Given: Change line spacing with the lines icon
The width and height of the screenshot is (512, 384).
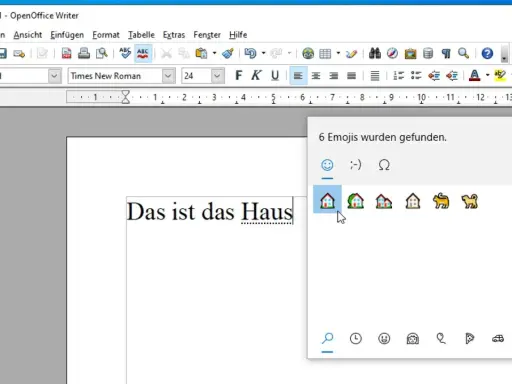Looking at the screenshot, I should point(375,76).
